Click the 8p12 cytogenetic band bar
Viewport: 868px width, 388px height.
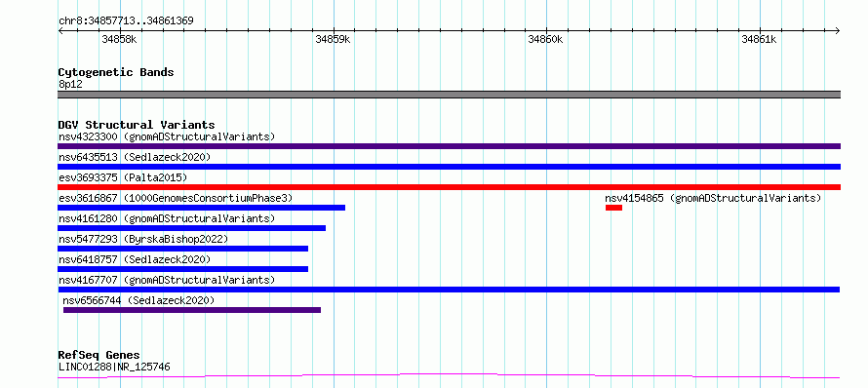pyautogui.click(x=449, y=95)
